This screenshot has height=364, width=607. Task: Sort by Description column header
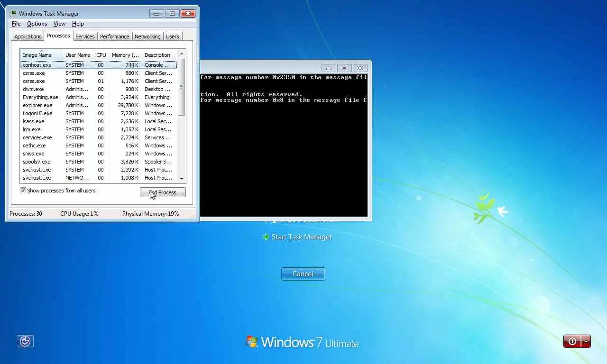159,55
